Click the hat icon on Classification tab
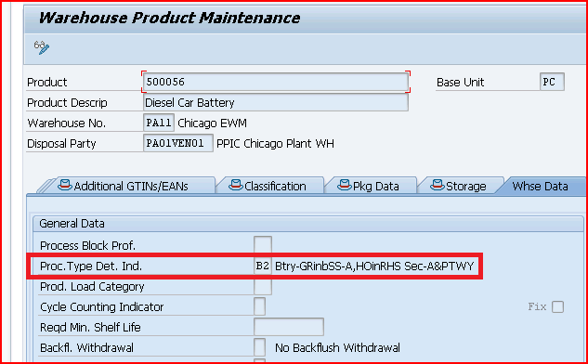This screenshot has width=588, height=364. tap(236, 185)
